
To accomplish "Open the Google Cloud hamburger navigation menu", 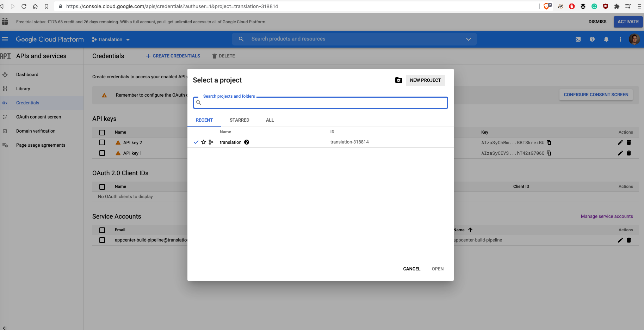I will (x=5, y=39).
